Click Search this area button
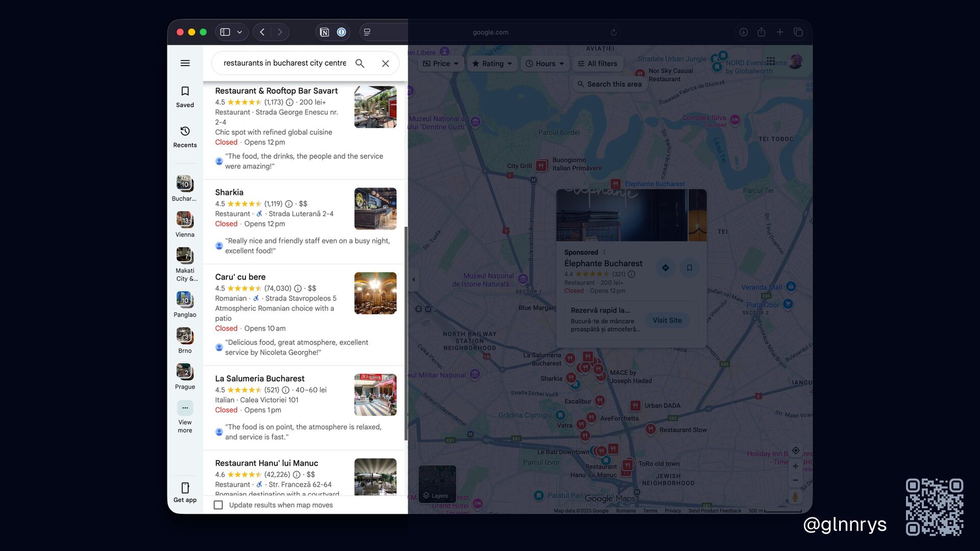 click(610, 84)
